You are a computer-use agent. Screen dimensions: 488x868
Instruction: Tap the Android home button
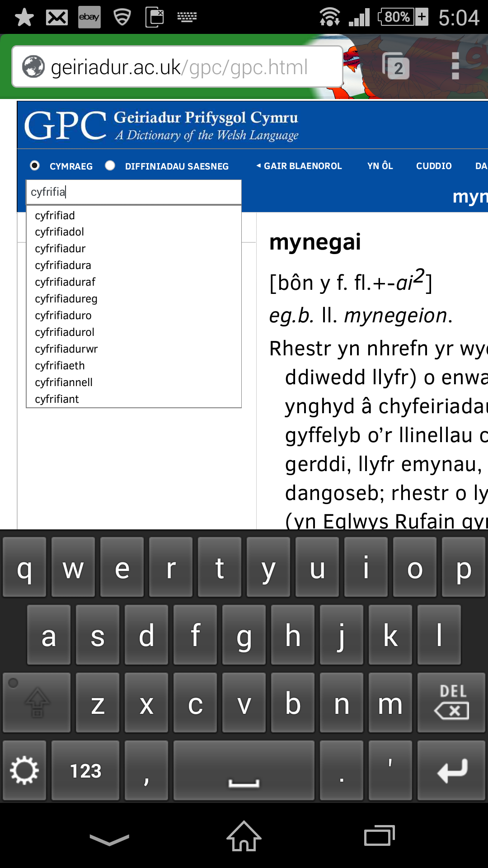[x=244, y=836]
